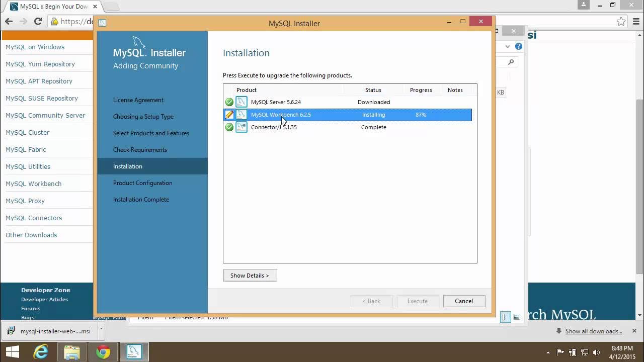Screen dimensions: 644x362
Task: Select the Choosing a Setup Type step
Action: coord(143,117)
